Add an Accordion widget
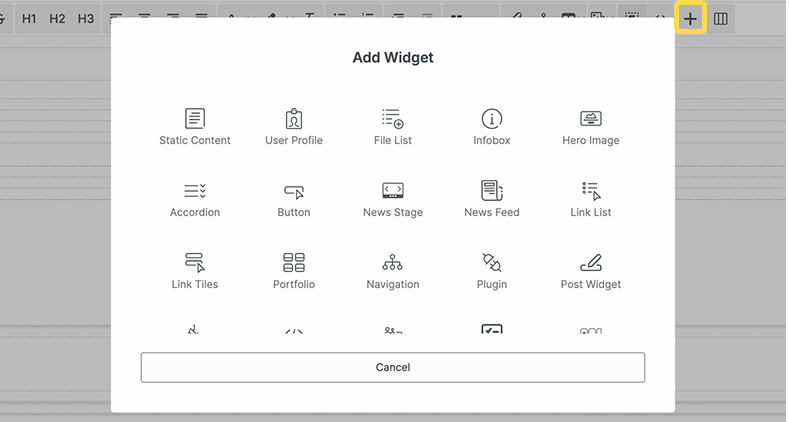The image size is (789, 422). 195,199
